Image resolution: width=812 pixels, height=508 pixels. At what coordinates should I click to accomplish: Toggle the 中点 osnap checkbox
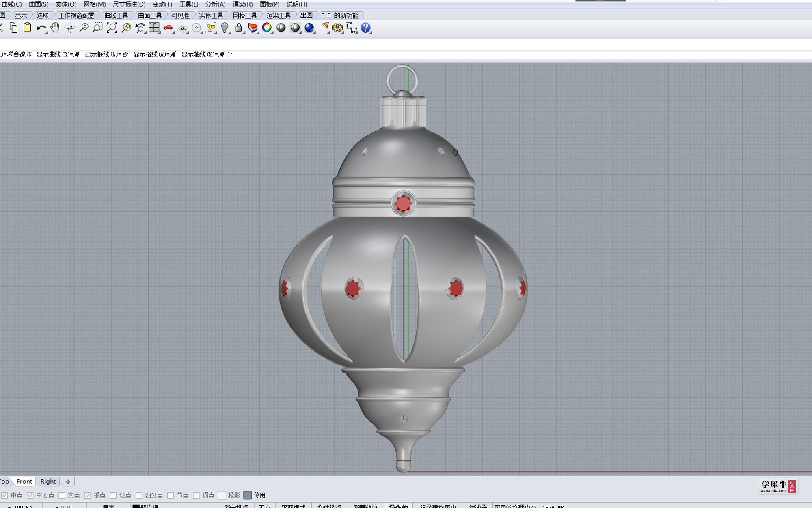click(4, 495)
